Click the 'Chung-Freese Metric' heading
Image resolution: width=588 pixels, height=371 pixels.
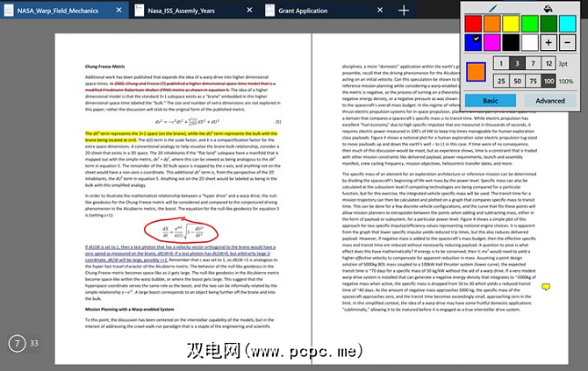click(x=105, y=67)
